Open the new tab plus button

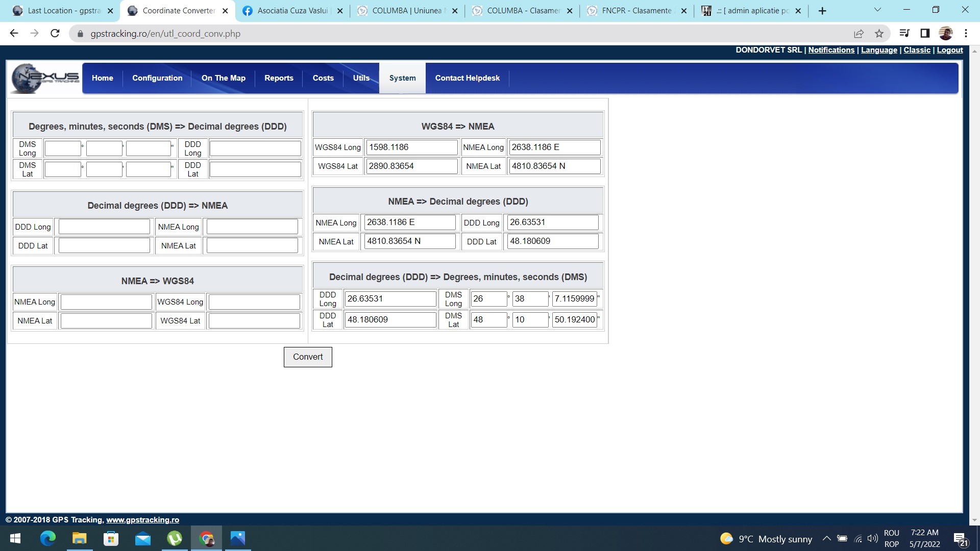(822, 11)
